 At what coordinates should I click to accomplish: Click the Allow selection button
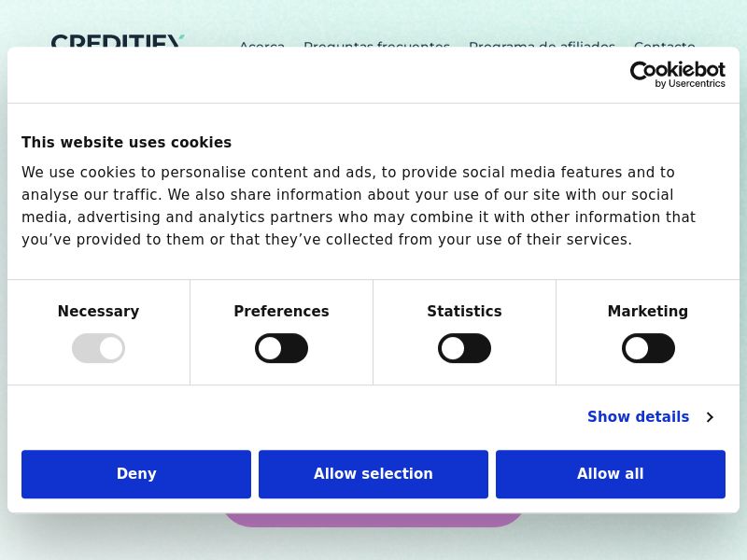(x=373, y=474)
